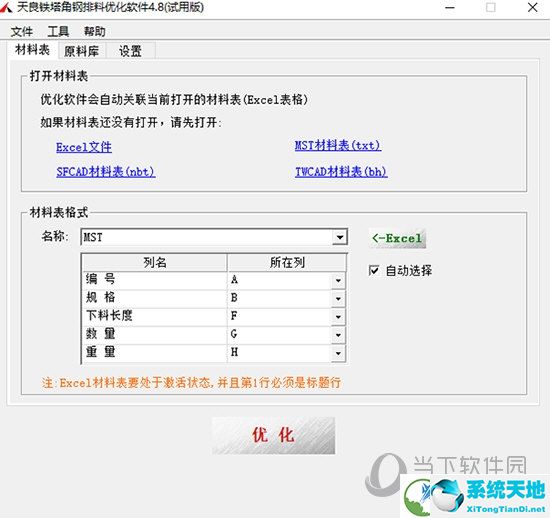The height and width of the screenshot is (518, 550).
Task: Close the application window
Action: (532, 7)
